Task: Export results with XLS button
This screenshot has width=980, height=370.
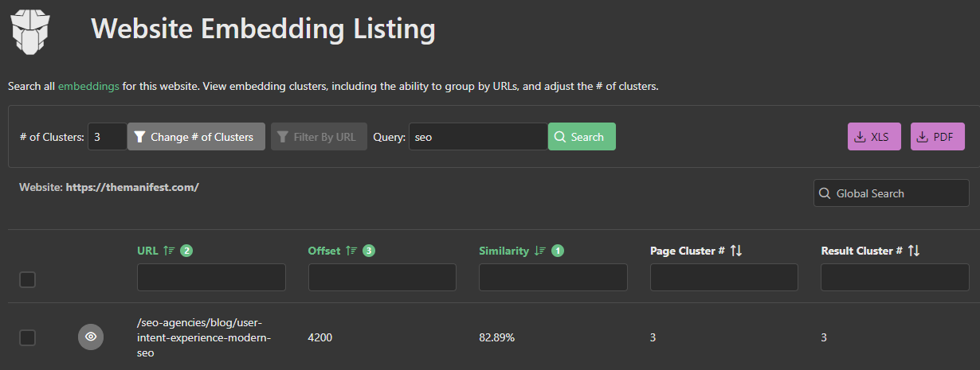Action: (x=874, y=137)
